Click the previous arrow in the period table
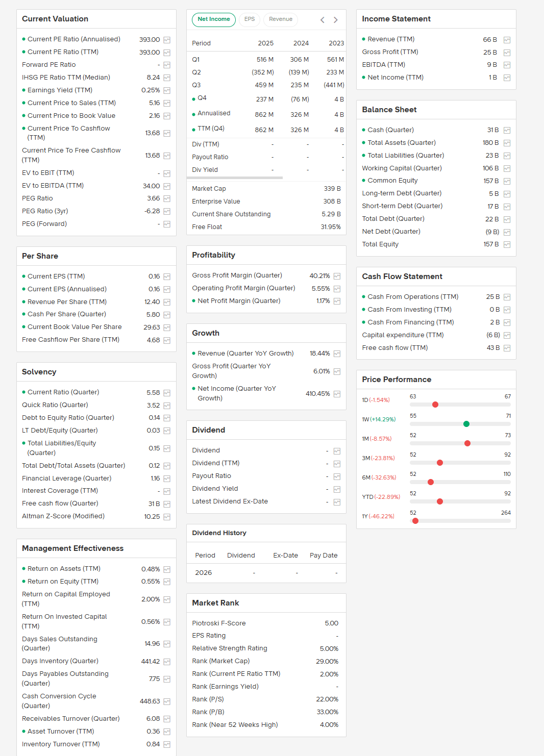Image resolution: width=544 pixels, height=756 pixels. pyautogui.click(x=322, y=20)
